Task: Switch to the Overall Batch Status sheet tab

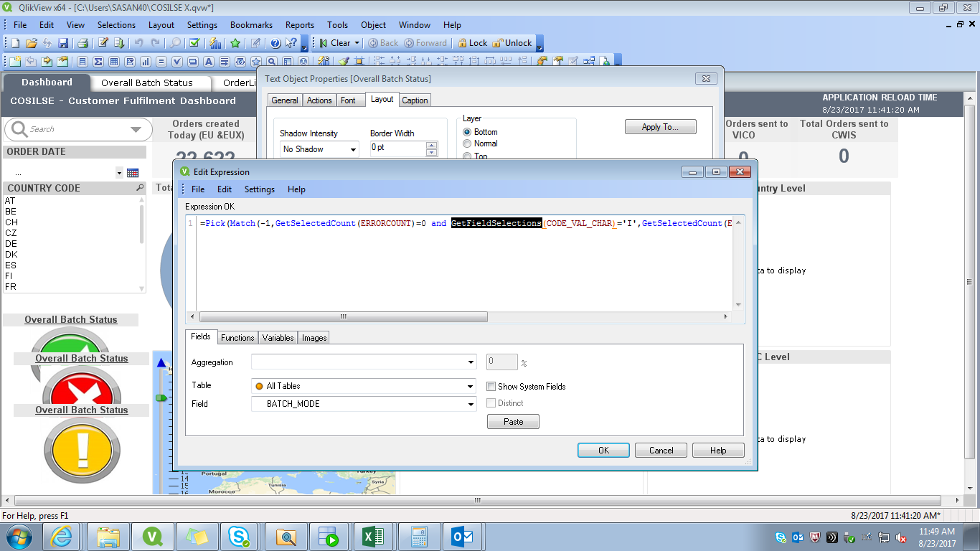Action: point(147,83)
